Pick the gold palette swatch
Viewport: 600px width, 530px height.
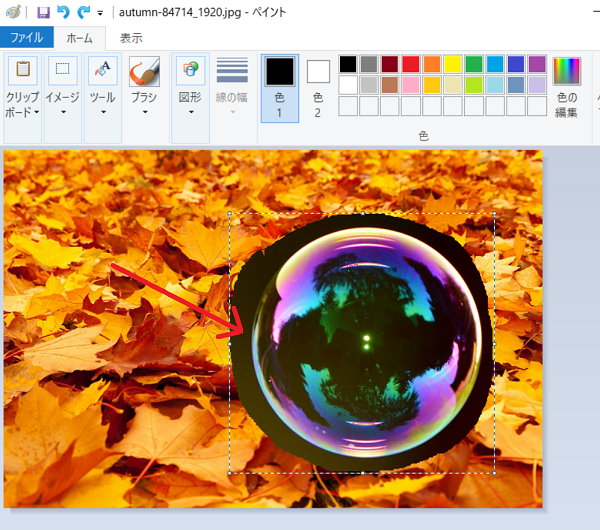432,85
